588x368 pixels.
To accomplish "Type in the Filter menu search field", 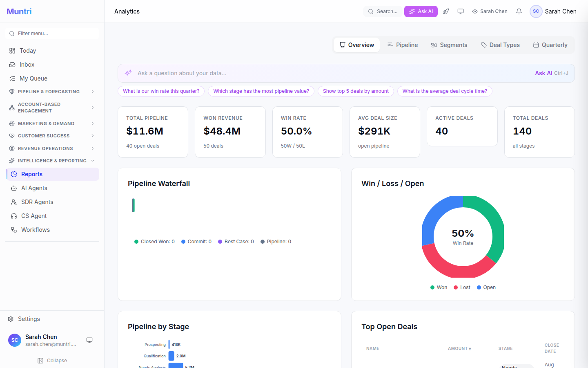I will click(x=52, y=33).
